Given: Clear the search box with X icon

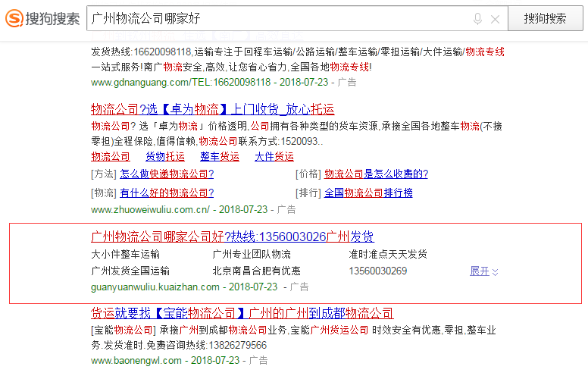Looking at the screenshot, I should click(x=495, y=19).
